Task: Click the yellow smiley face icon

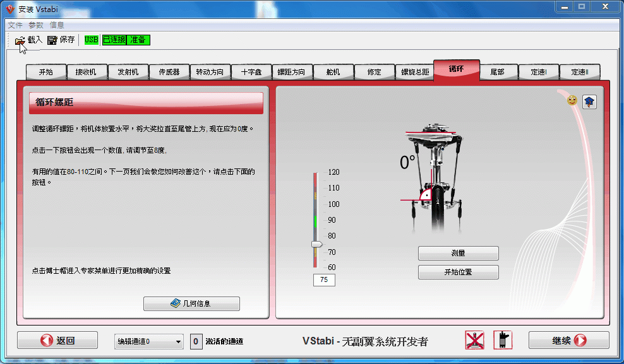Action: click(x=572, y=100)
